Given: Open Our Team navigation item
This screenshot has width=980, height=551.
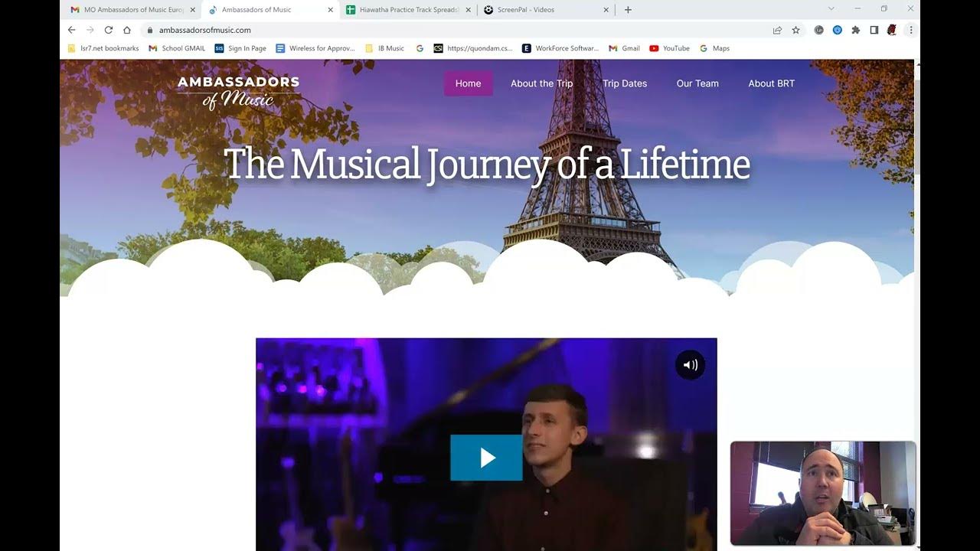Looking at the screenshot, I should coord(697,83).
